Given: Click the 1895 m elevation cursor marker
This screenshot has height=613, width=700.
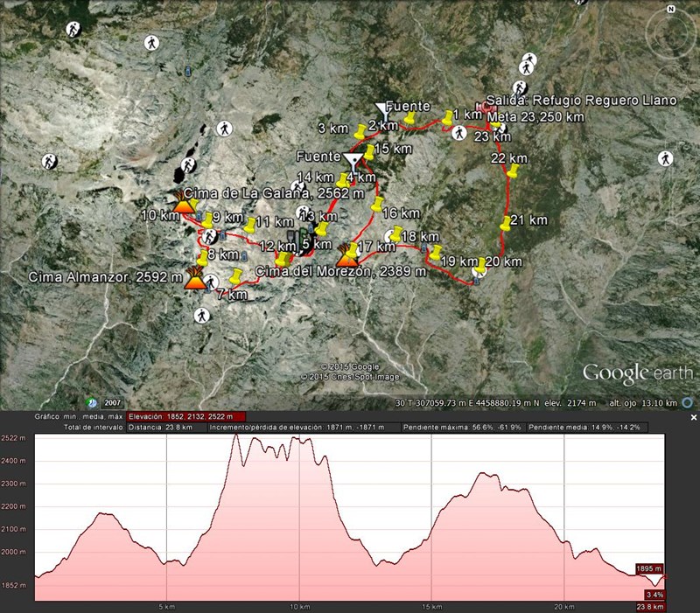Looking at the screenshot, I should click(x=649, y=568).
